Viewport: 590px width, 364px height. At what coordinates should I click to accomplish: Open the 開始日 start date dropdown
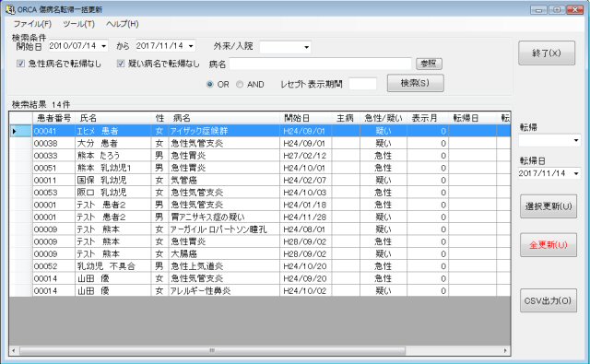click(x=104, y=46)
